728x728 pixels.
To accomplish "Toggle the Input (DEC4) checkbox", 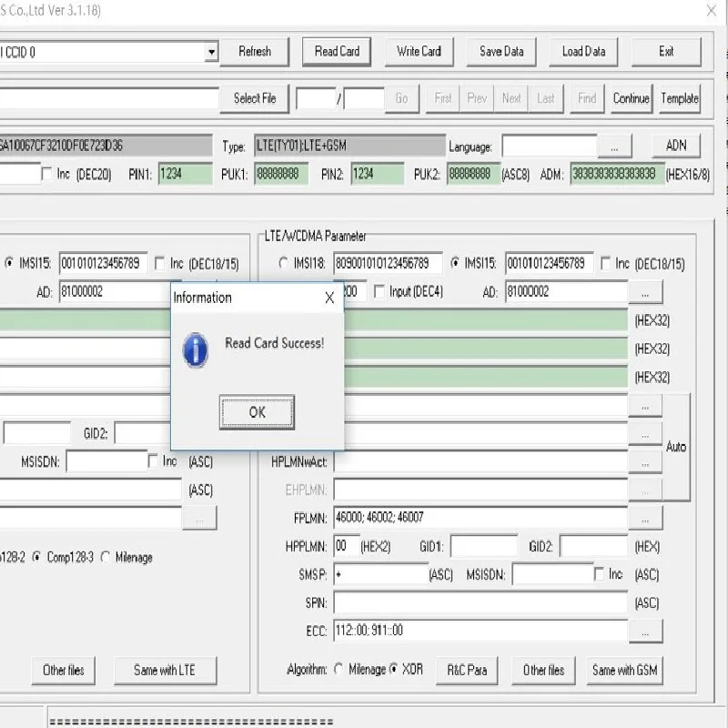I will point(379,291).
